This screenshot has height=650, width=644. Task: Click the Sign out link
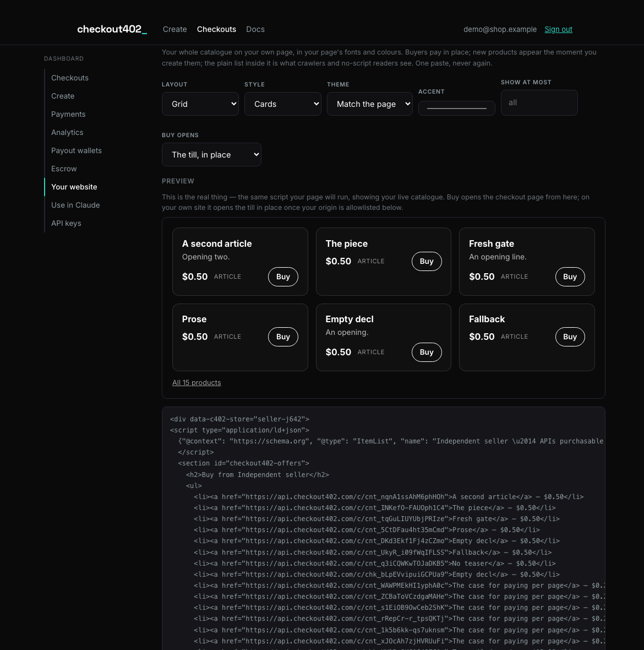coord(558,29)
